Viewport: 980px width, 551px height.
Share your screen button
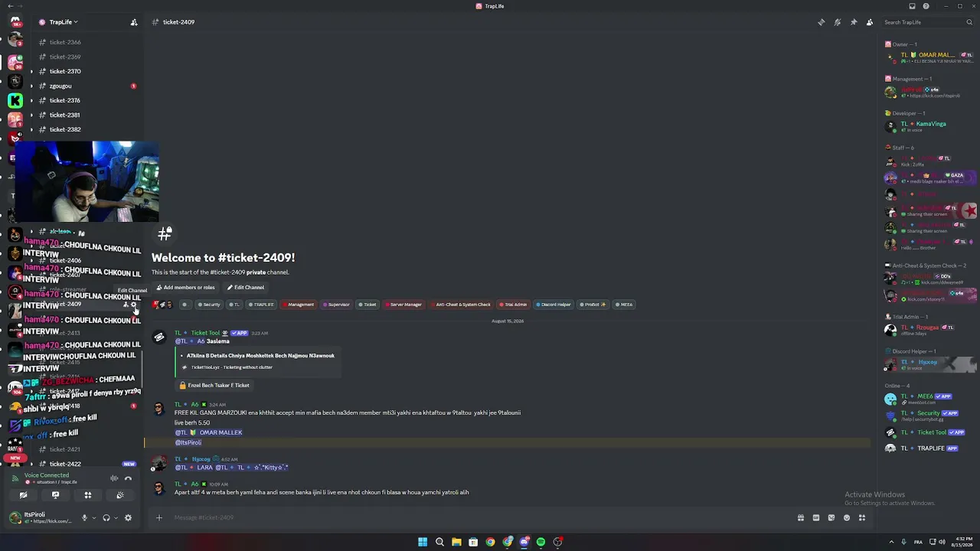(x=55, y=495)
